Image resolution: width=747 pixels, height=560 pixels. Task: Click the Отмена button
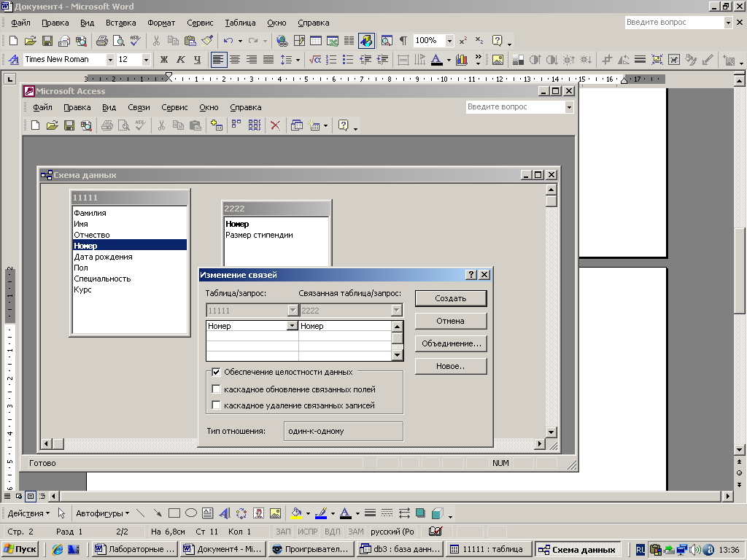(451, 321)
